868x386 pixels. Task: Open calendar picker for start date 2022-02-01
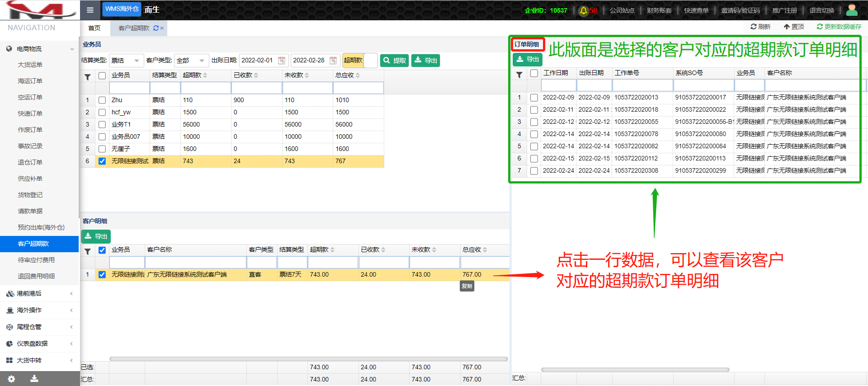282,61
